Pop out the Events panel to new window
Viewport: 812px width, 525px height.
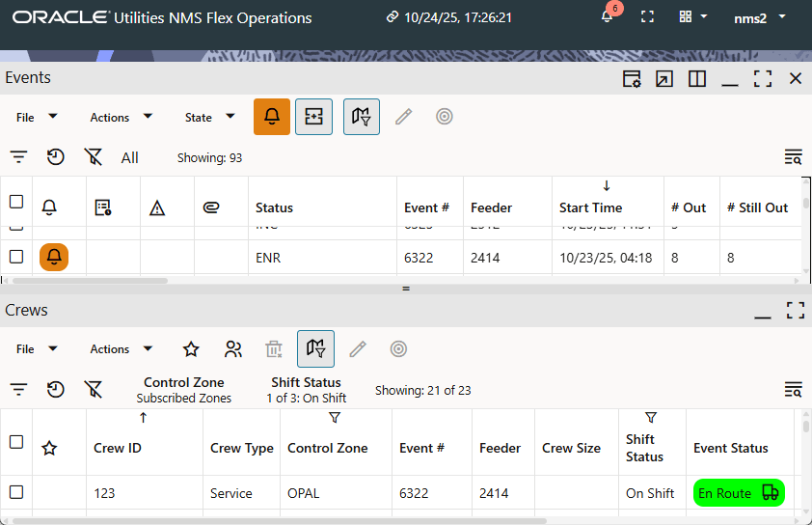(x=663, y=79)
